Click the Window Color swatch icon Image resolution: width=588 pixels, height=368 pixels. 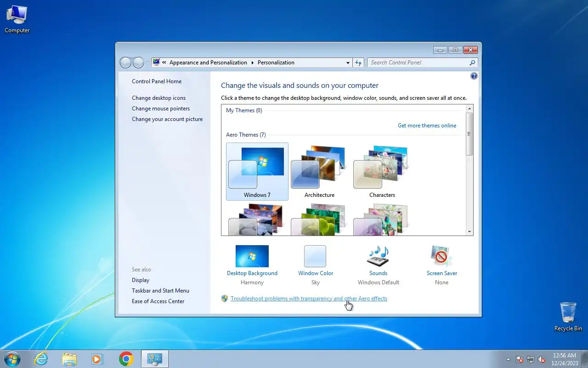(315, 256)
